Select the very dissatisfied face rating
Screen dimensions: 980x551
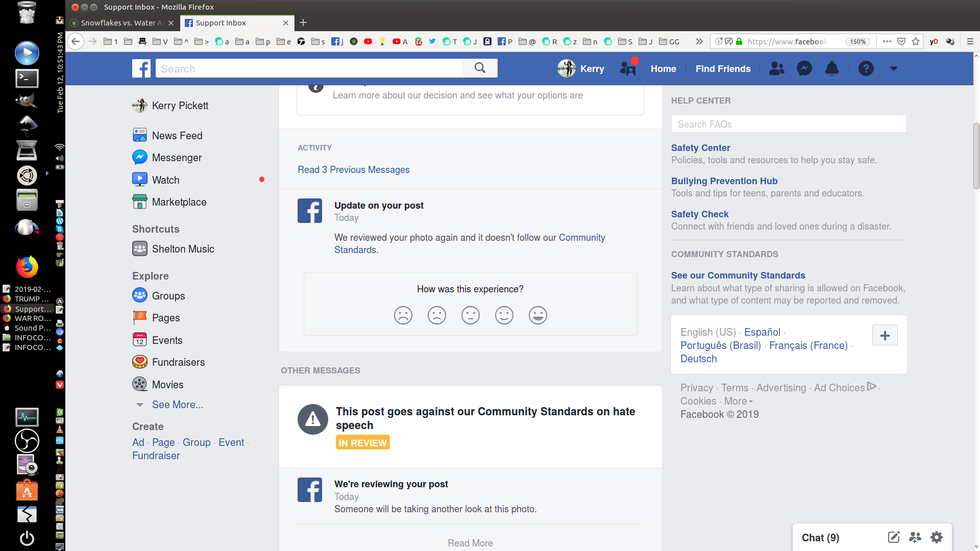(x=403, y=315)
